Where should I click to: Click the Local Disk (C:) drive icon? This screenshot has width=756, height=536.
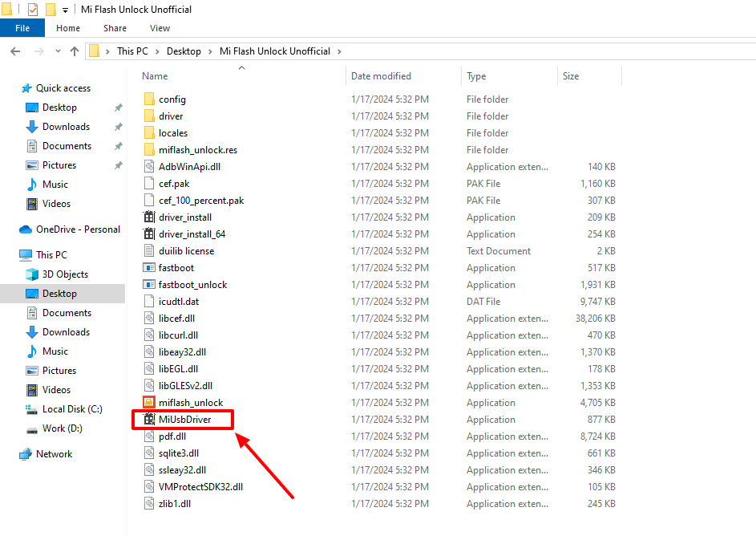32,409
